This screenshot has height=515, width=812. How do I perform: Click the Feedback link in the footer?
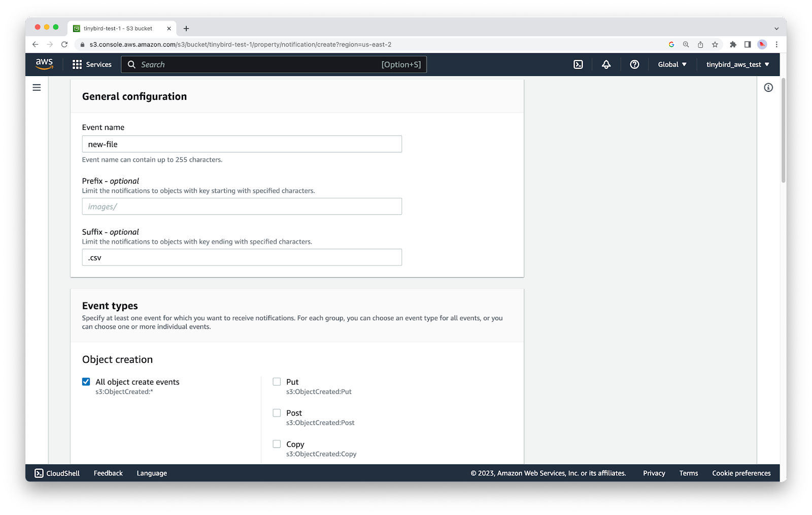pos(108,473)
